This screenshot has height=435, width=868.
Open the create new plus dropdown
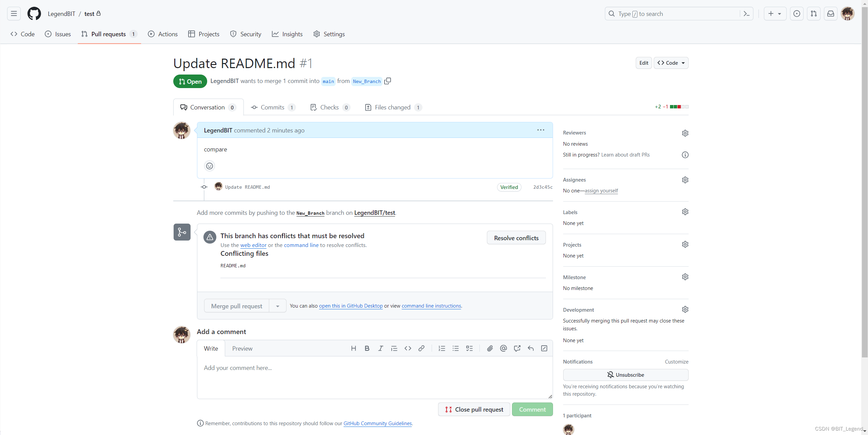coord(775,14)
